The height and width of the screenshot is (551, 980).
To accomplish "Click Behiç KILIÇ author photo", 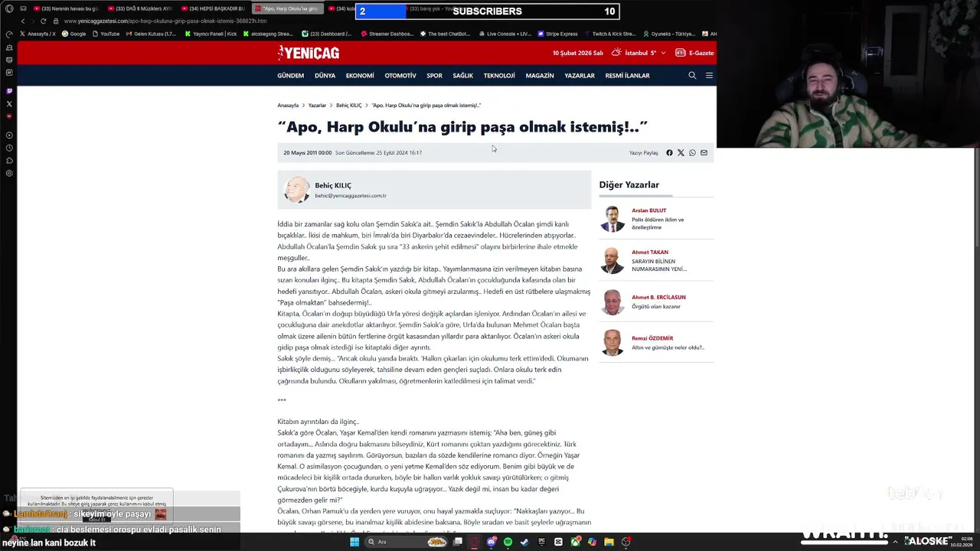I will click(296, 190).
